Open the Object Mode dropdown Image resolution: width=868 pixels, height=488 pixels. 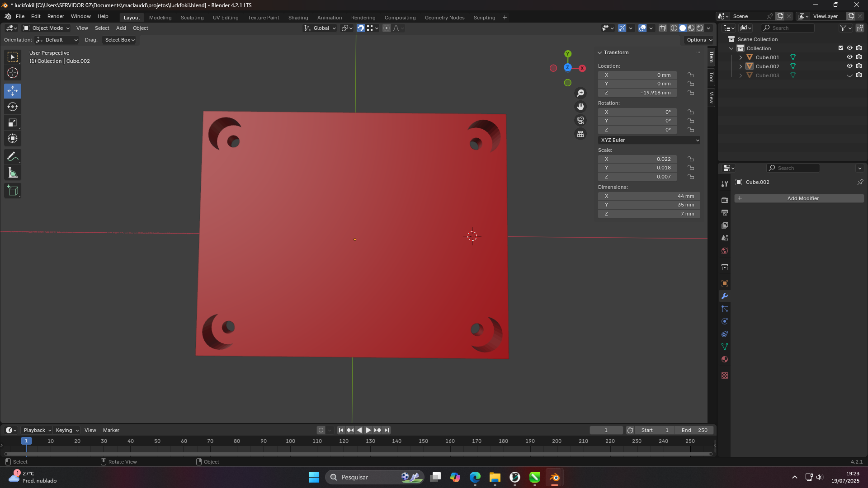click(x=46, y=28)
